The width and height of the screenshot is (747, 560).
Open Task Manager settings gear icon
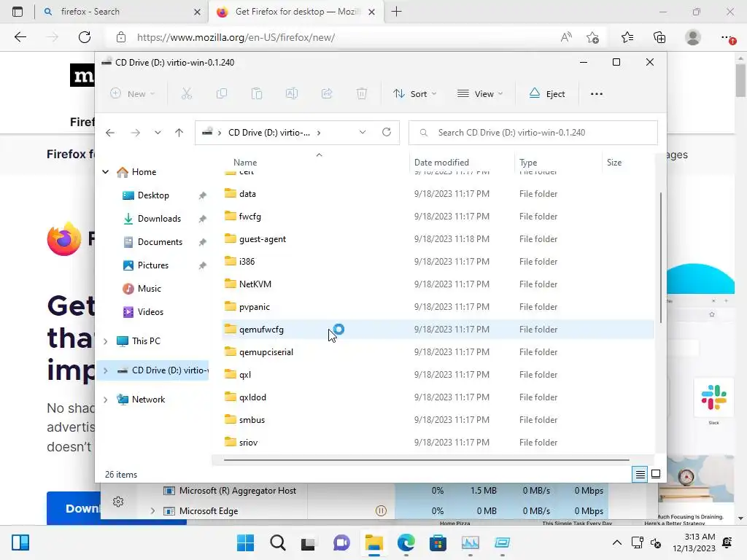(x=118, y=502)
